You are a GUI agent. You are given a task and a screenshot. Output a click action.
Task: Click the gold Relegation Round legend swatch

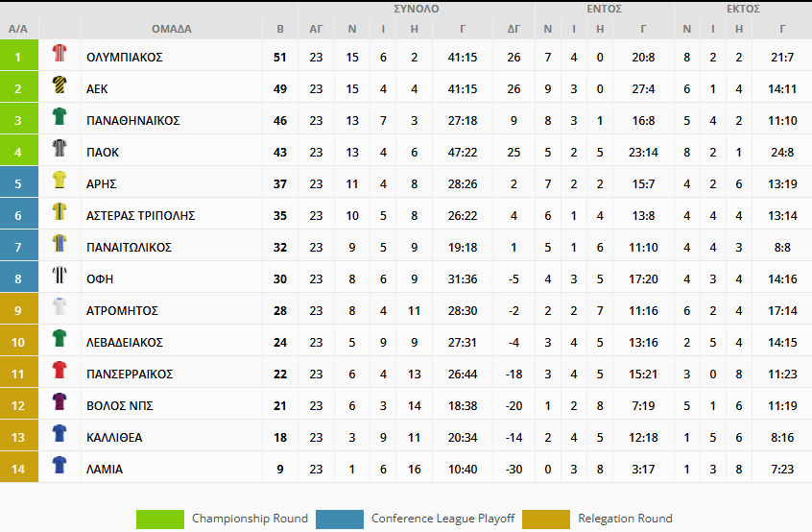click(546, 520)
